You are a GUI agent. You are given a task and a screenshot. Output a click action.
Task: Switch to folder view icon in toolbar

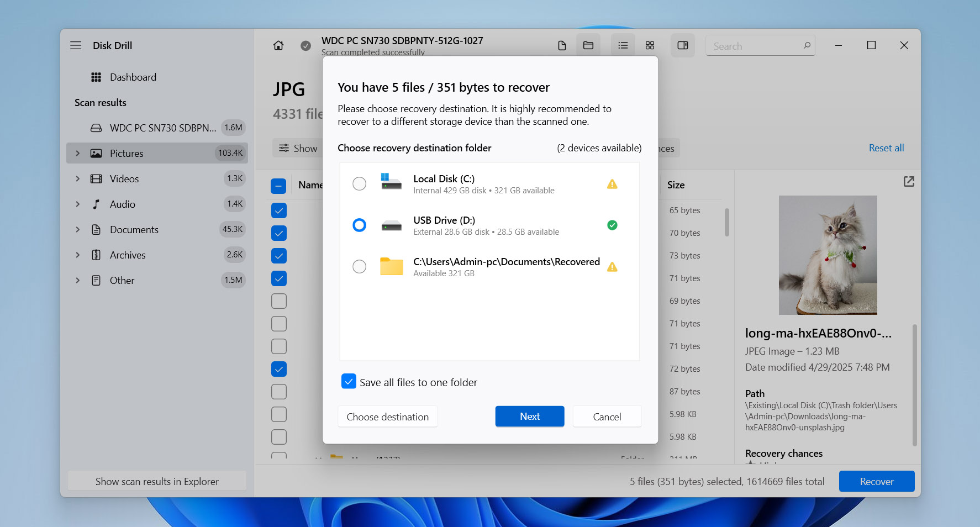588,45
